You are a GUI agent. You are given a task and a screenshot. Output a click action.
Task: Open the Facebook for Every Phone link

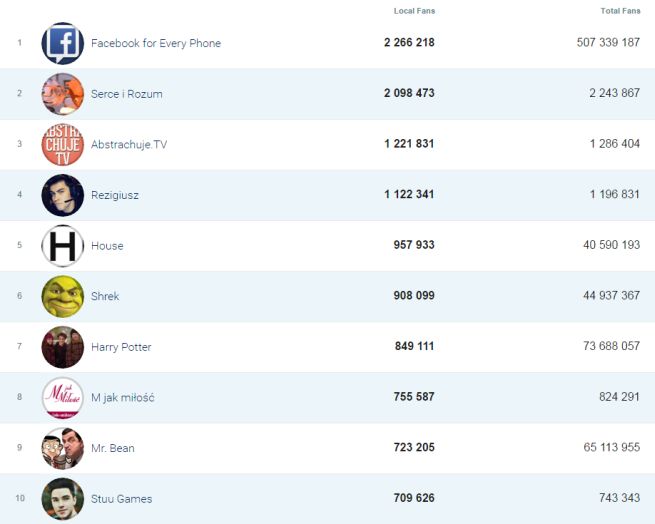[155, 43]
